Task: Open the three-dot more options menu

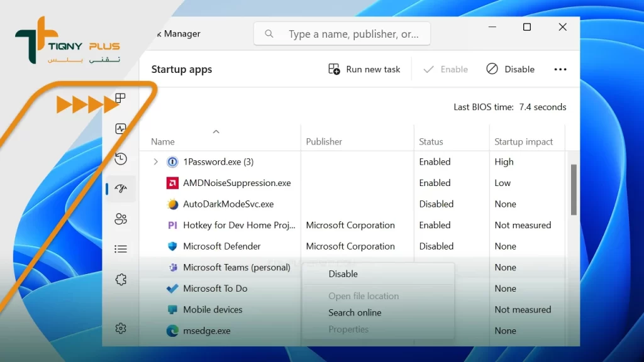Action: coord(560,69)
